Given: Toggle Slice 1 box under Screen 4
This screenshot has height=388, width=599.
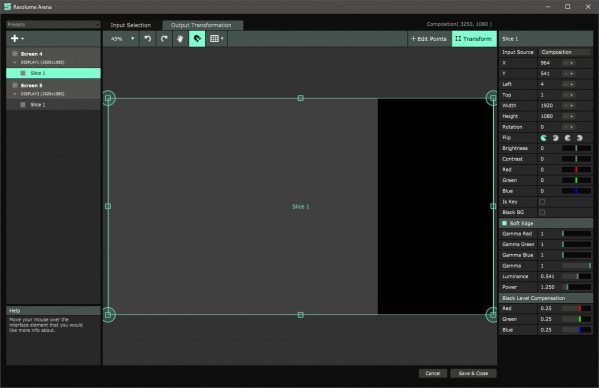Looking at the screenshot, I should [23, 73].
